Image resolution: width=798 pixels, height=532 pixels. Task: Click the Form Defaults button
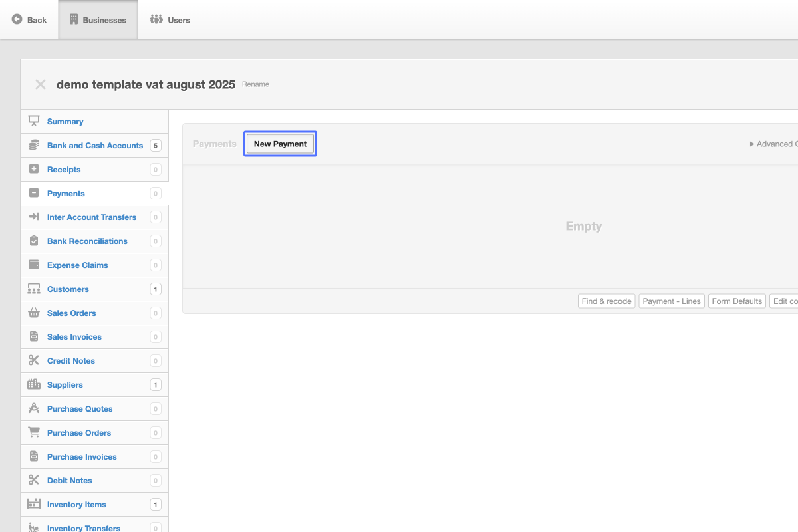(x=737, y=301)
